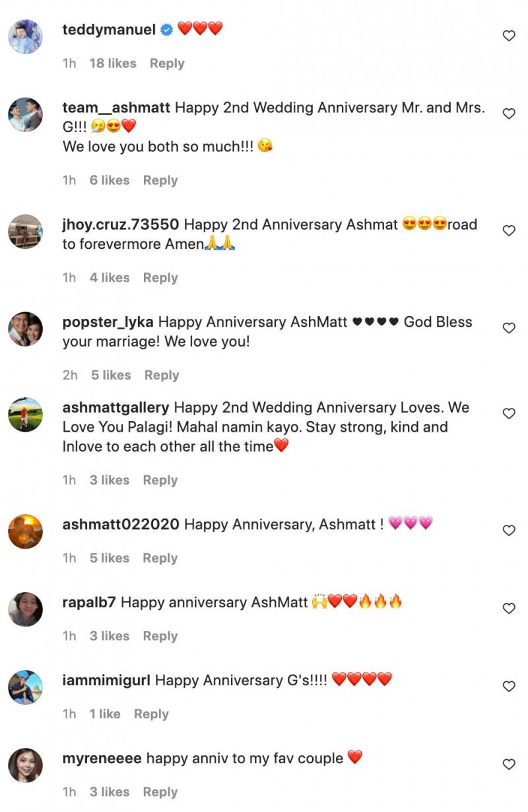View 6 likes on team__ashmatt's comment

(110, 180)
